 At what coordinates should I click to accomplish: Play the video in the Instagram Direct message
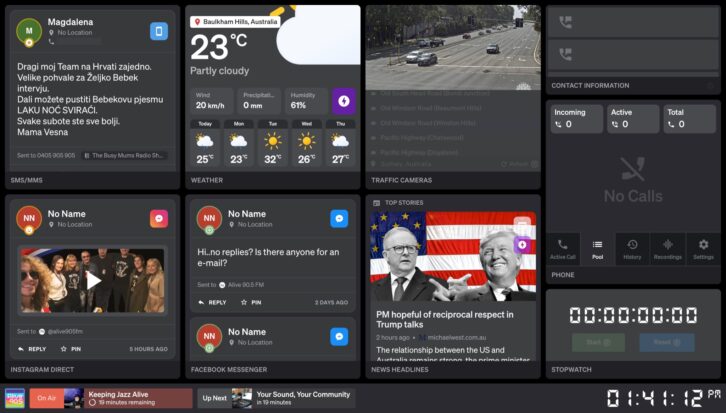93,281
